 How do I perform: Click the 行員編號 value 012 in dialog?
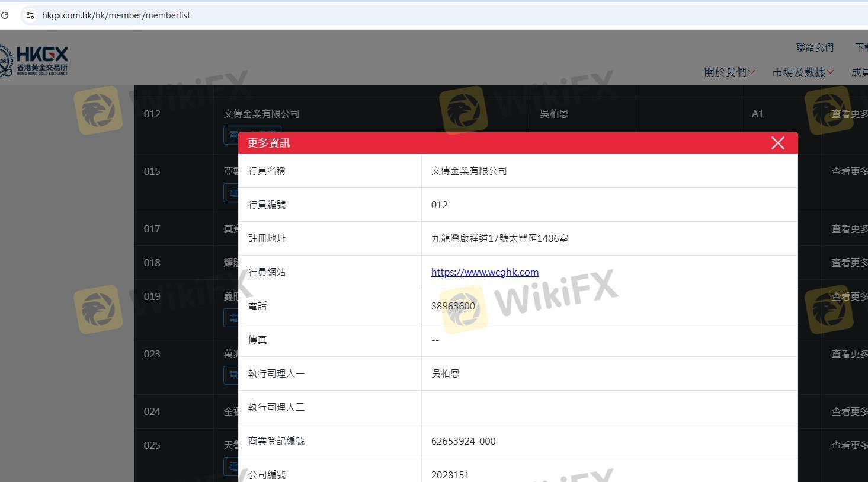pos(440,205)
